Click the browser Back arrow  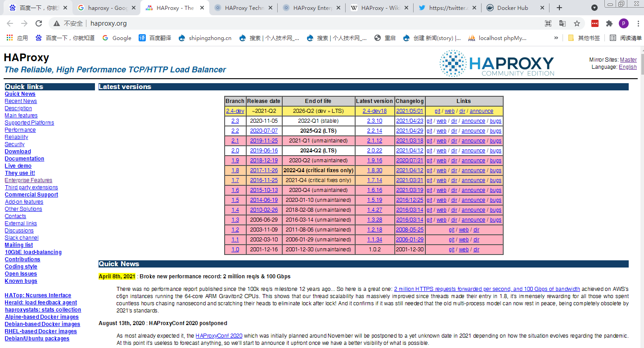point(11,23)
